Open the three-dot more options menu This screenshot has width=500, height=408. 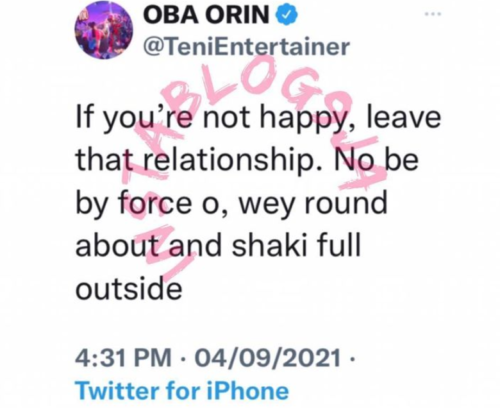point(433,14)
